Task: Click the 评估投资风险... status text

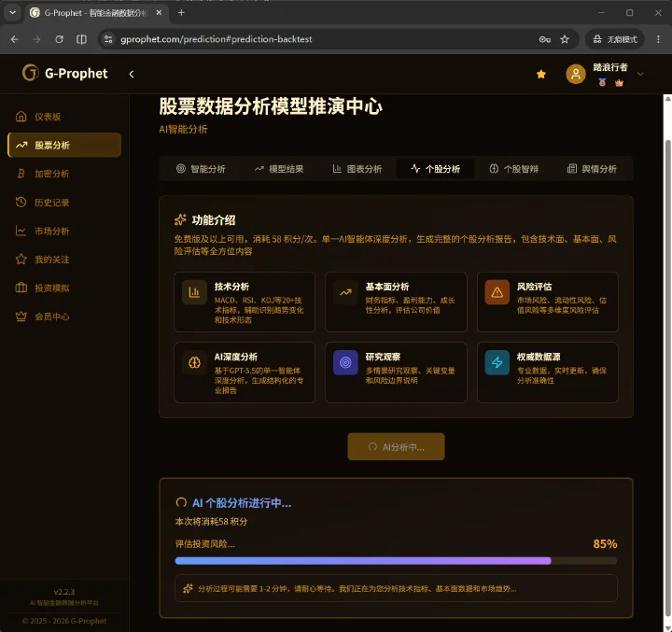Action: click(x=204, y=544)
